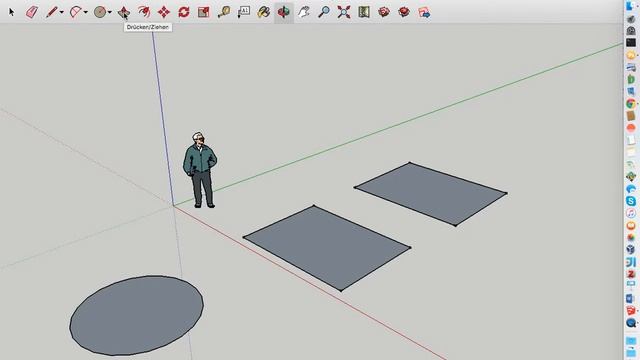The image size is (640, 360).
Task: Activate the Scale tool
Action: tap(204, 12)
